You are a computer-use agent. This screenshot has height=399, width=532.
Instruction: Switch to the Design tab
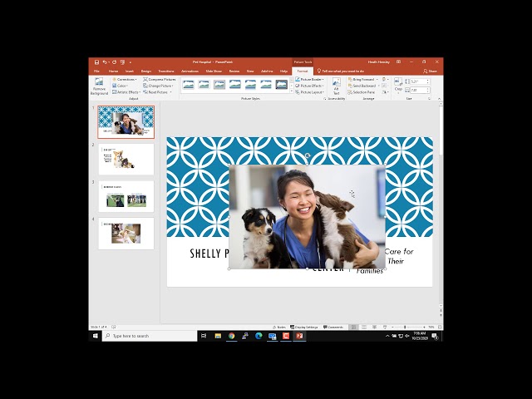(146, 71)
